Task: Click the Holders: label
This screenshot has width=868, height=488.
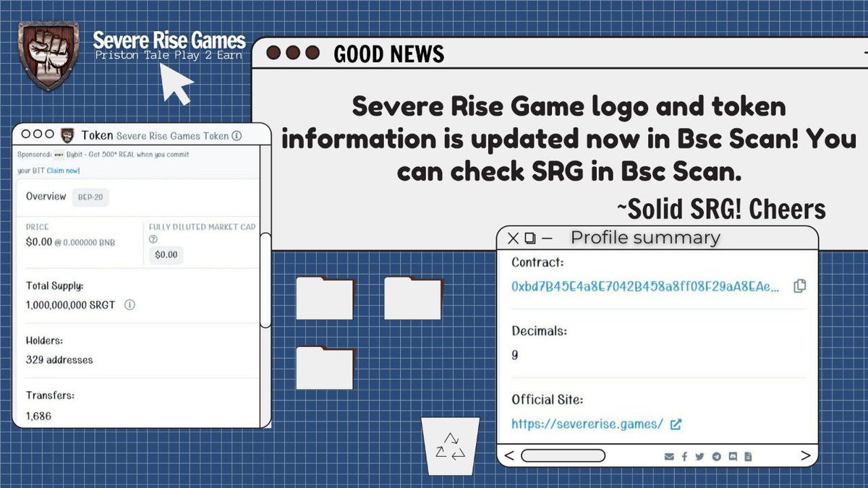Action: click(44, 340)
